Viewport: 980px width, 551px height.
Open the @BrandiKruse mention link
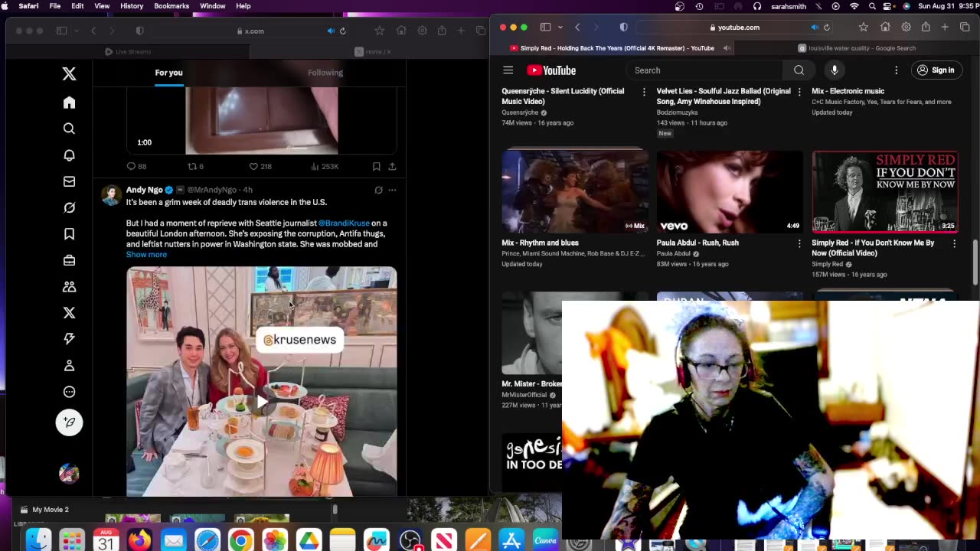pyautogui.click(x=344, y=223)
